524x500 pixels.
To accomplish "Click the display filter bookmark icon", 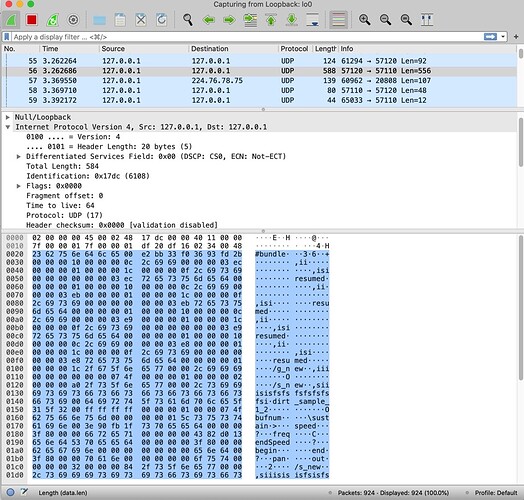I will tap(7, 37).
